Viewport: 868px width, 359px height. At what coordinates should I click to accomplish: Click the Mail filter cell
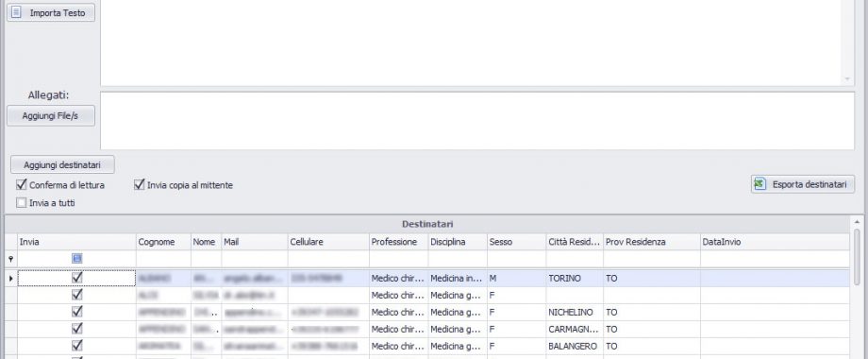pos(255,258)
